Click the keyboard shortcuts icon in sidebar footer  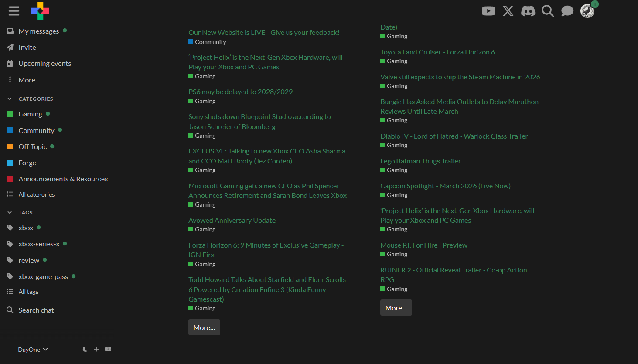click(108, 349)
